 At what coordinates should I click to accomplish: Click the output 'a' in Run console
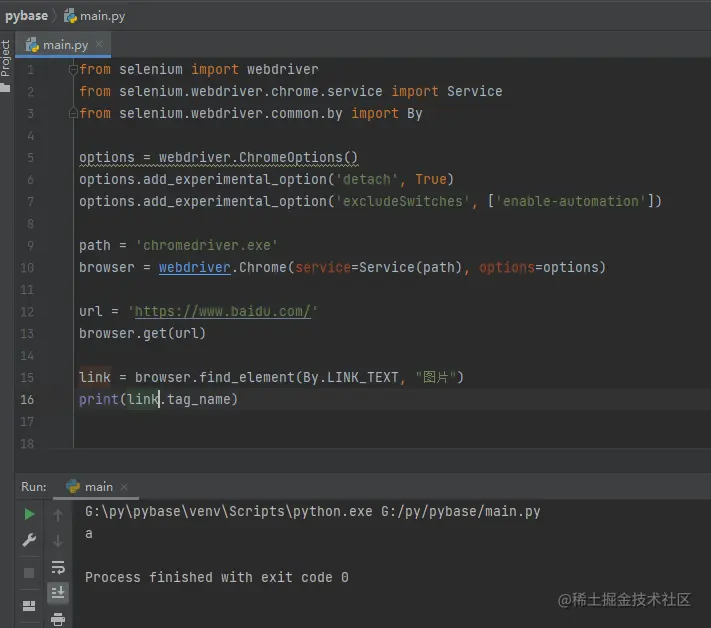[x=89, y=534]
